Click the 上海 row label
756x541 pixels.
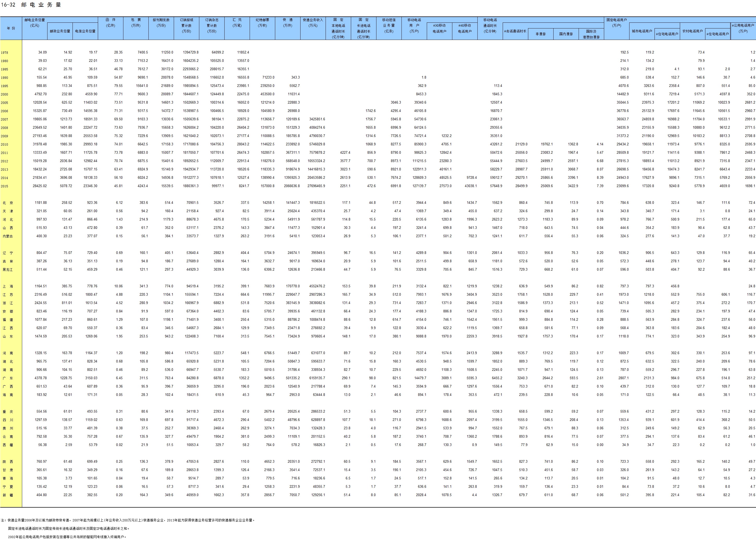click(x=8, y=287)
